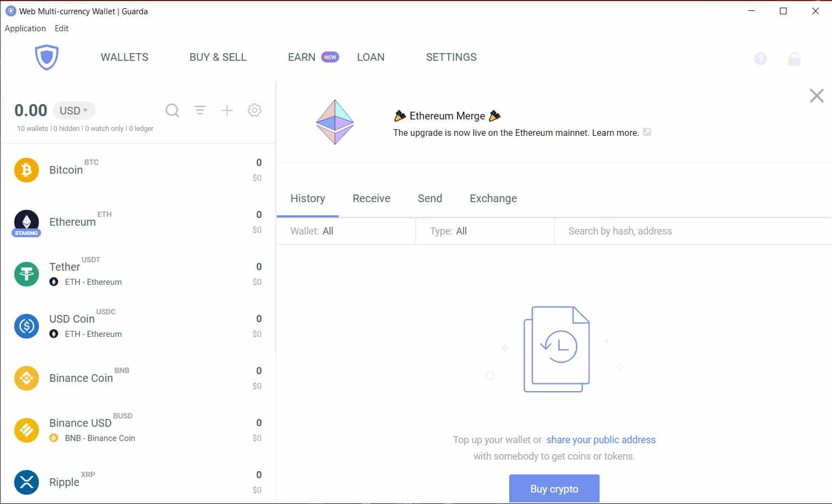Click the Ripple coin icon

click(x=26, y=482)
